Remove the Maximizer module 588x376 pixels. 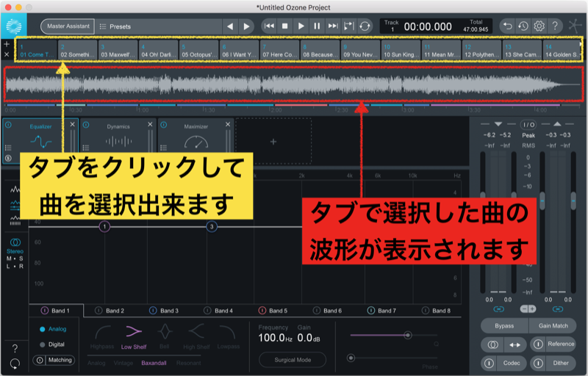[x=228, y=124]
